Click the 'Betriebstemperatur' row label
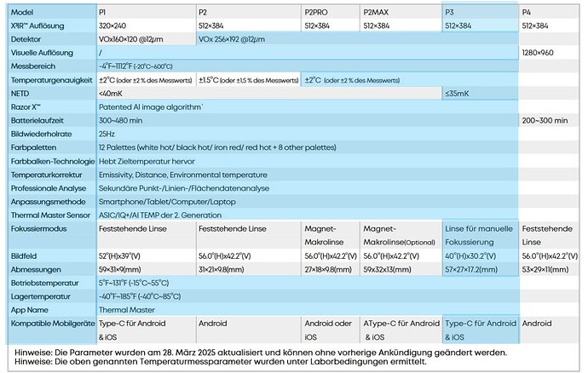 click(x=44, y=284)
